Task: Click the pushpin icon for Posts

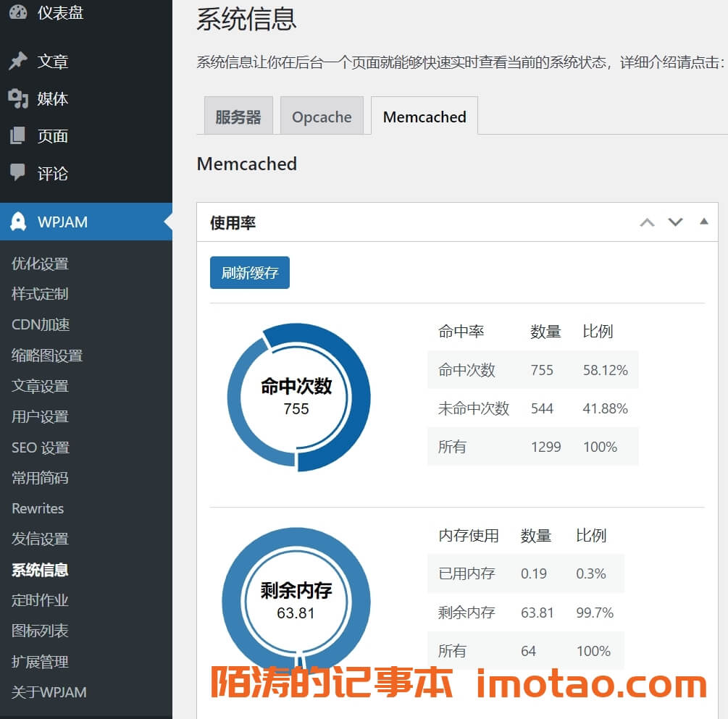Action: click(18, 62)
